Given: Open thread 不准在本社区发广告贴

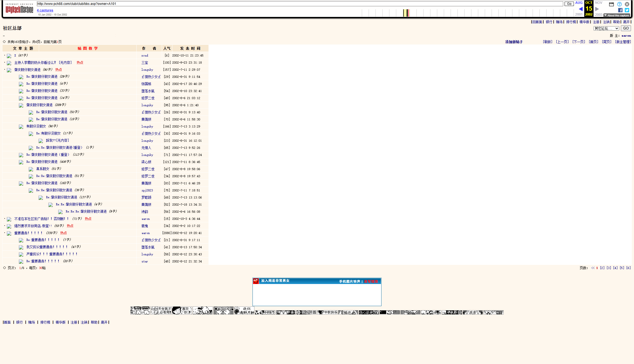Looking at the screenshot, I should (42, 219).
